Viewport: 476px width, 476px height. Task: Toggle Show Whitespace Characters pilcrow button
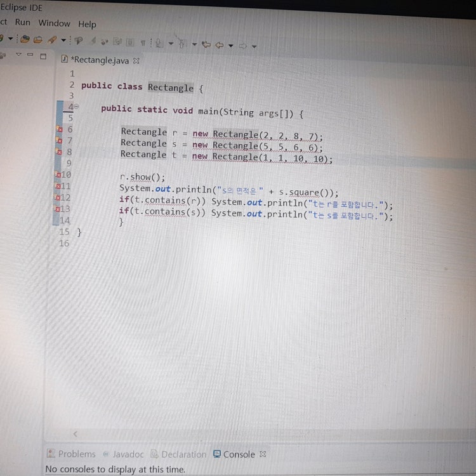[143, 43]
